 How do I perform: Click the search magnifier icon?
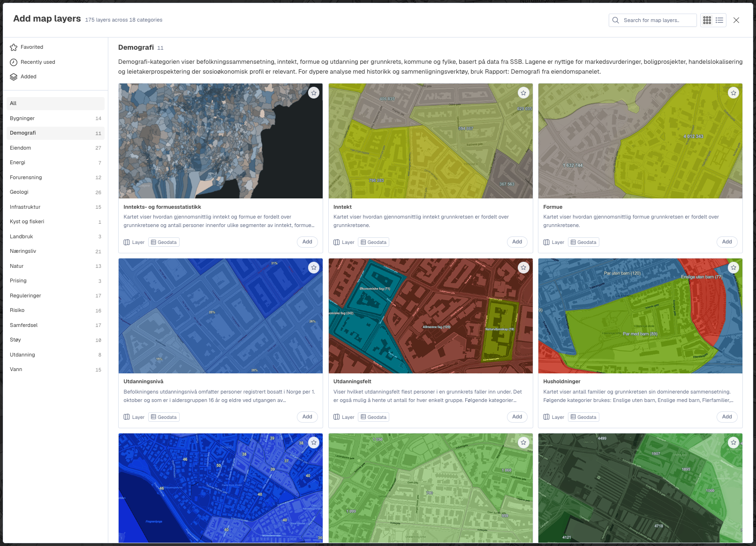point(616,20)
